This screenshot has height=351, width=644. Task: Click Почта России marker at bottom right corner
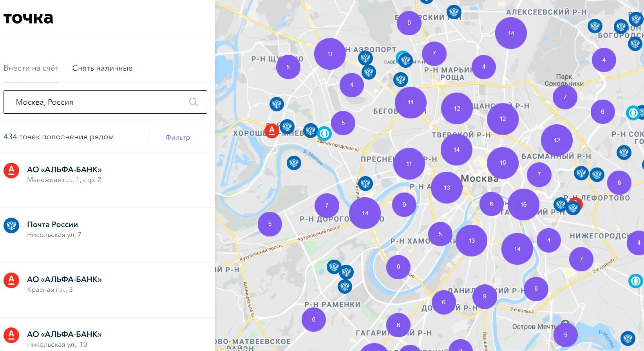(628, 338)
